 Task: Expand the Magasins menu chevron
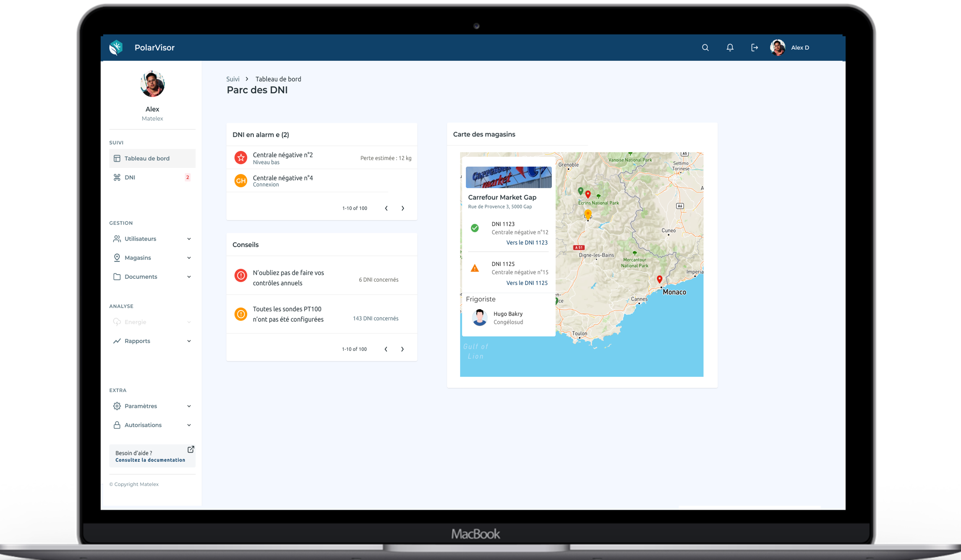pyautogui.click(x=189, y=258)
